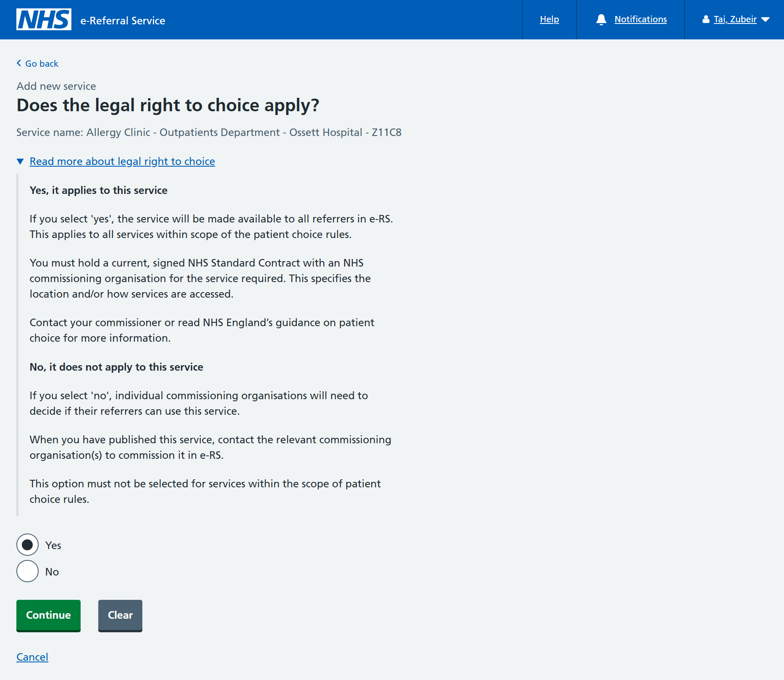Open the Tai, Zubeir account dropdown arrow
Image resolution: width=784 pixels, height=680 pixels.
766,20
